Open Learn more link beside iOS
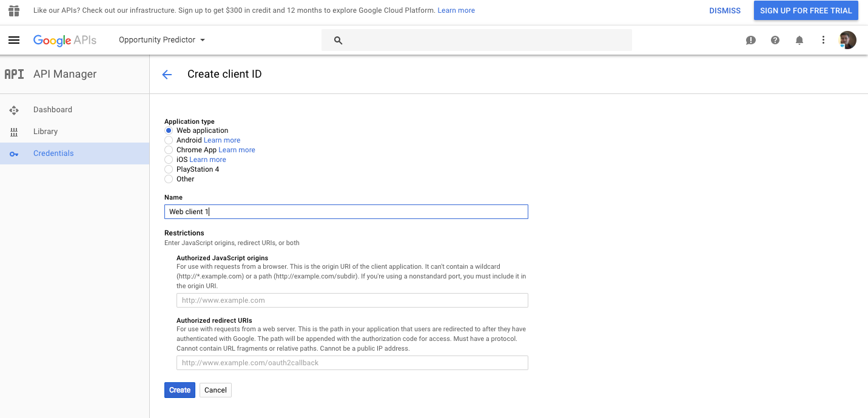 [207, 160]
